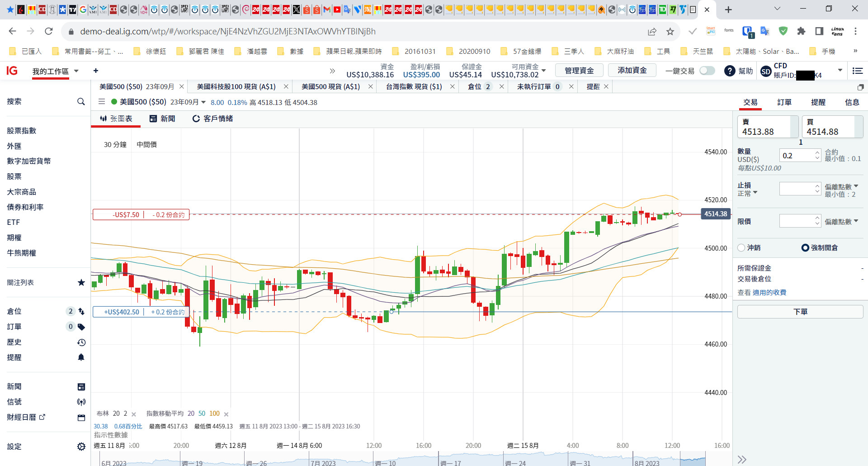Select the 強制開倉 radio option
This screenshot has width=868, height=466.
(x=805, y=247)
